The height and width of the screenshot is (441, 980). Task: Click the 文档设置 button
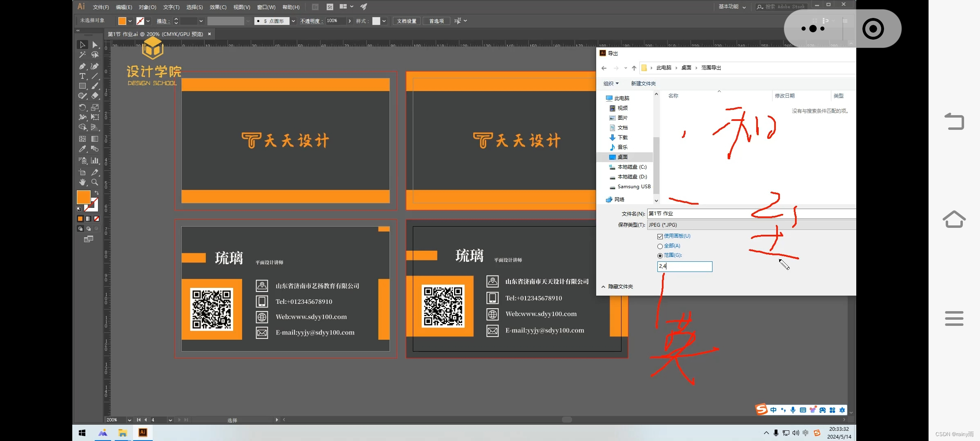click(407, 21)
